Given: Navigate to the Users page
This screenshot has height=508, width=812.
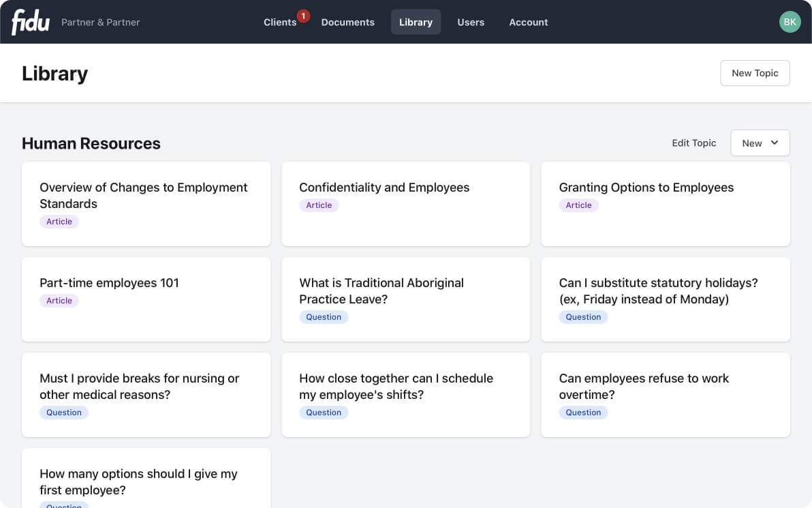Looking at the screenshot, I should point(471,22).
